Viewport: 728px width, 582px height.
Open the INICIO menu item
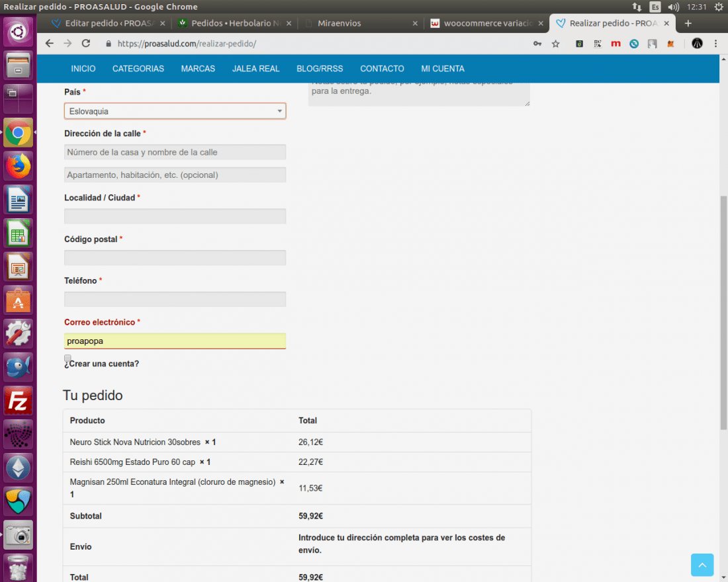coord(83,69)
